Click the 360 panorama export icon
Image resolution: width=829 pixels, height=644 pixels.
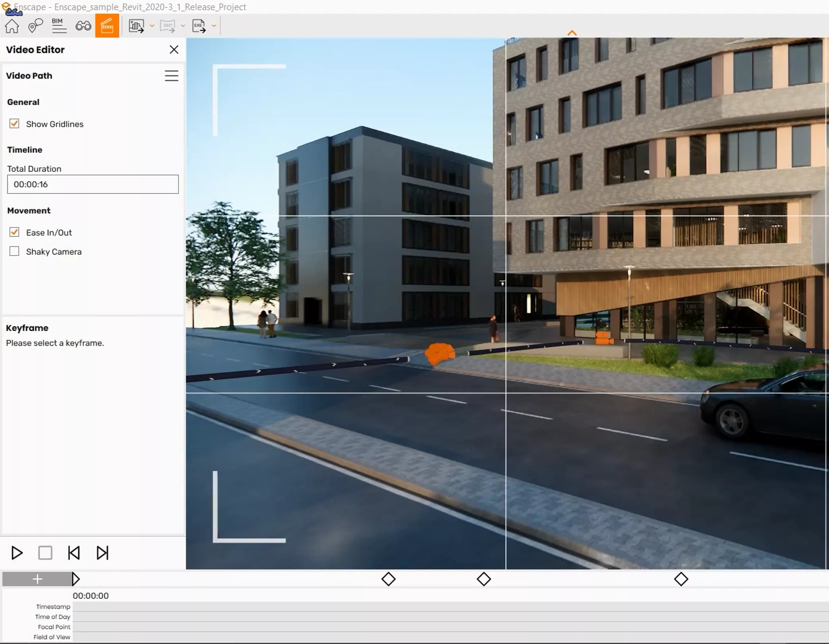[x=167, y=26]
